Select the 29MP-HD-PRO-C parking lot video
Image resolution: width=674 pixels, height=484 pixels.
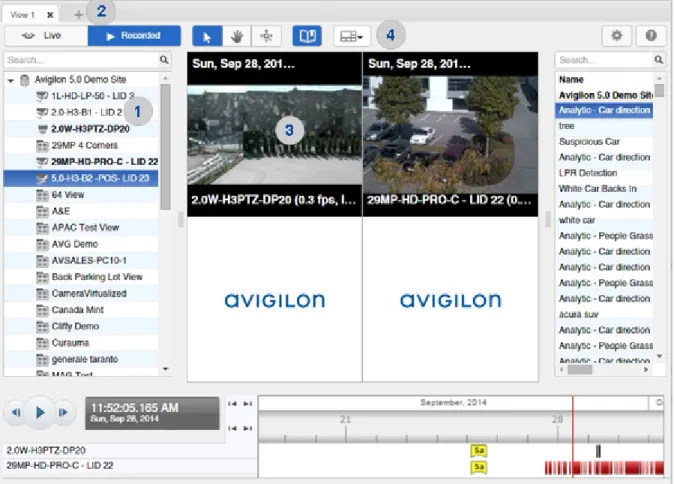coord(450,135)
